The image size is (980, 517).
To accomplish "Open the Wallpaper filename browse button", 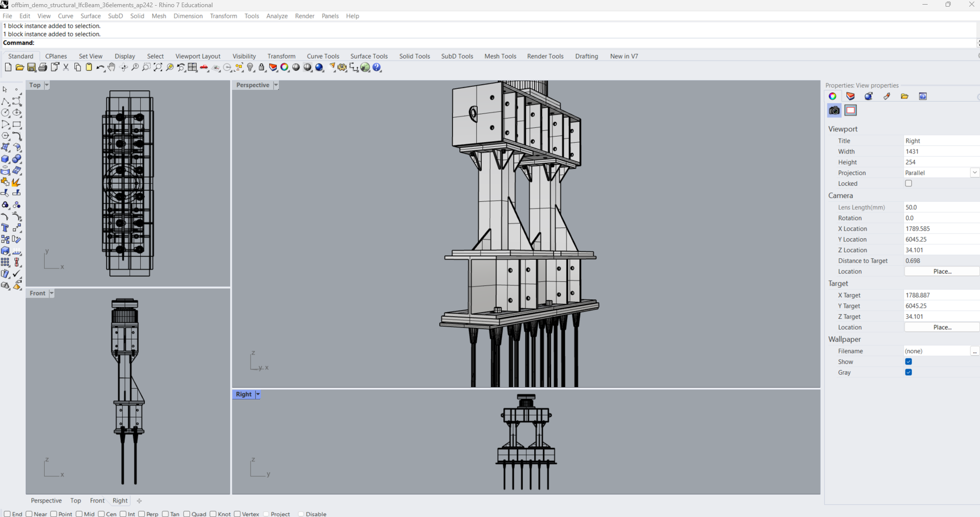I will 974,351.
